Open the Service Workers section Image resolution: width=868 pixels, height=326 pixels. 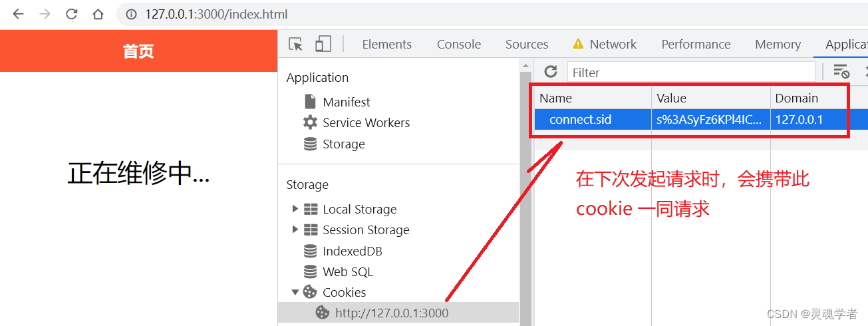point(366,122)
